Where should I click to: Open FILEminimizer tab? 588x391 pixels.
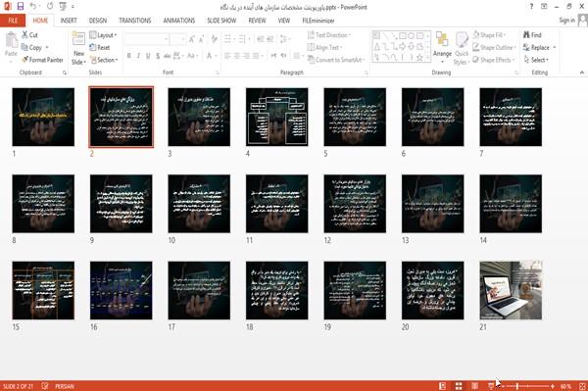318,21
